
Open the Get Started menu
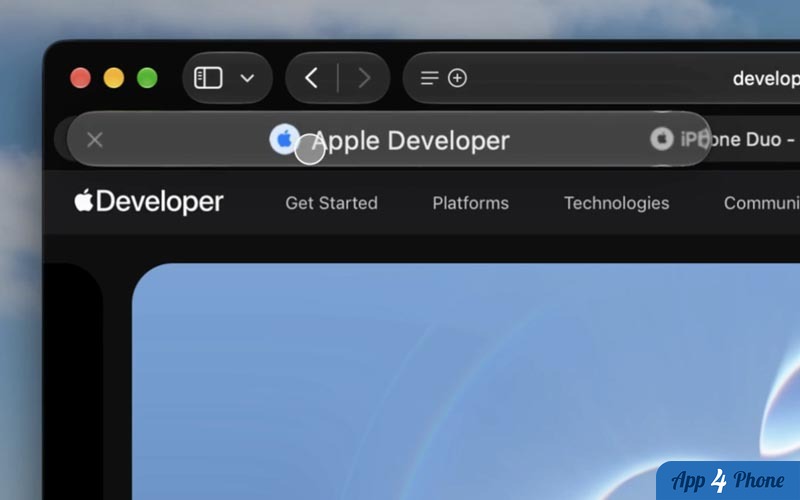point(332,203)
